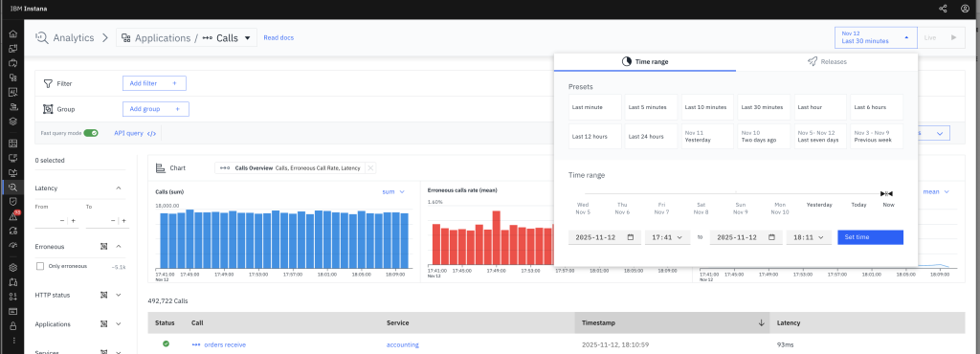Open the user profile icon
Viewport: 980px width, 354px height.
coord(965,9)
